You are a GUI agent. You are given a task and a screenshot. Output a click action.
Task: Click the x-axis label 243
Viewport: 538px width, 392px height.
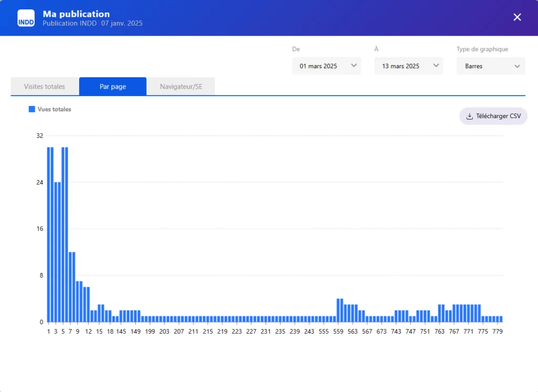(309, 331)
